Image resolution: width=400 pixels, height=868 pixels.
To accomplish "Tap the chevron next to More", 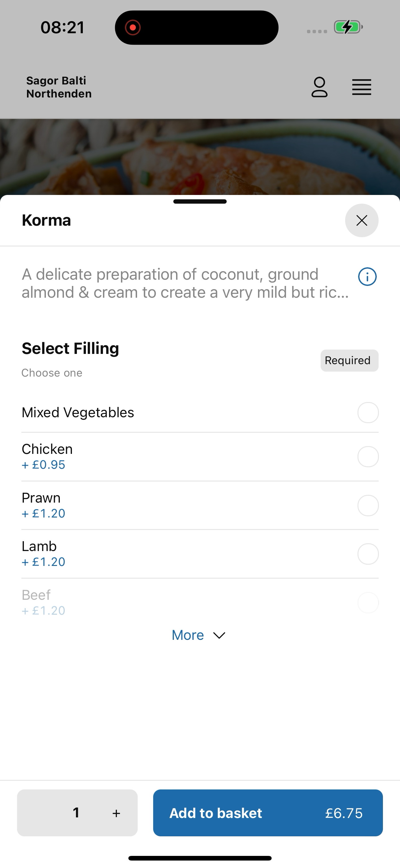I will tap(219, 635).
